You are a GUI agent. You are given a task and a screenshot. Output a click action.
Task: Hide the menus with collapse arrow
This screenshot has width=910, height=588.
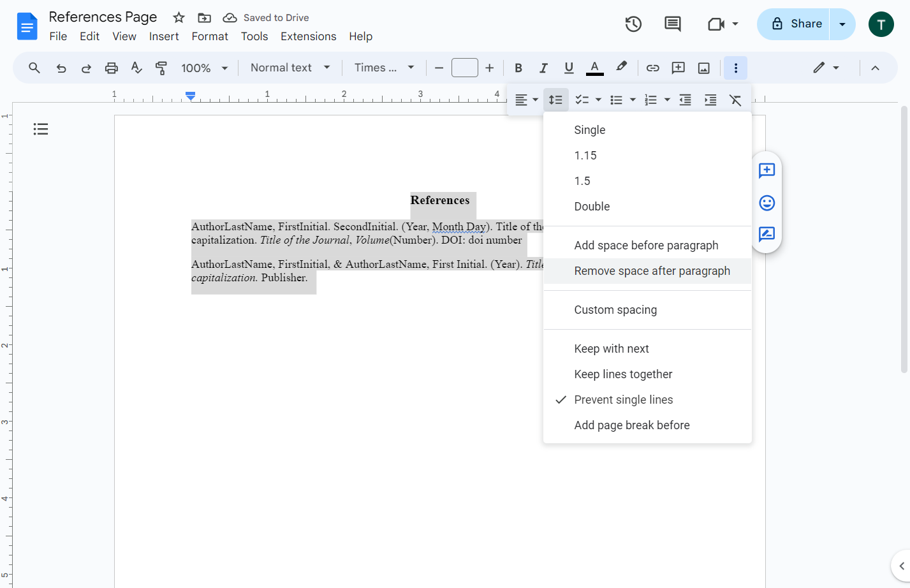875,68
